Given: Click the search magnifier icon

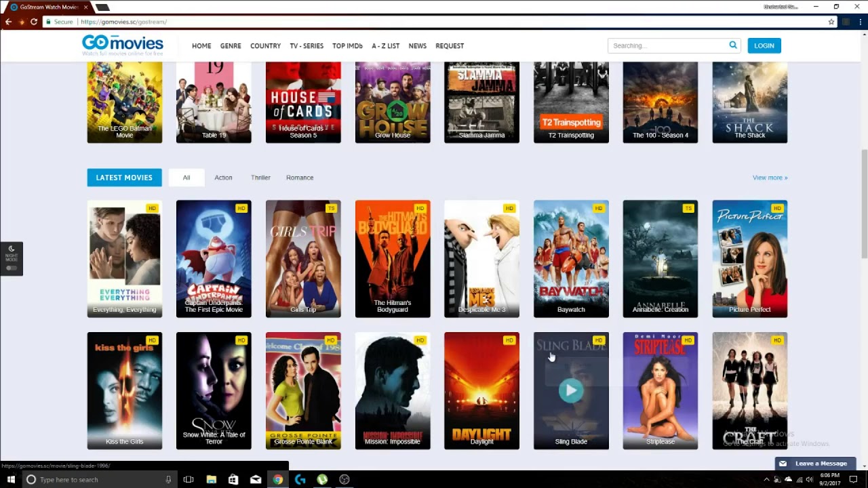Looking at the screenshot, I should point(733,45).
